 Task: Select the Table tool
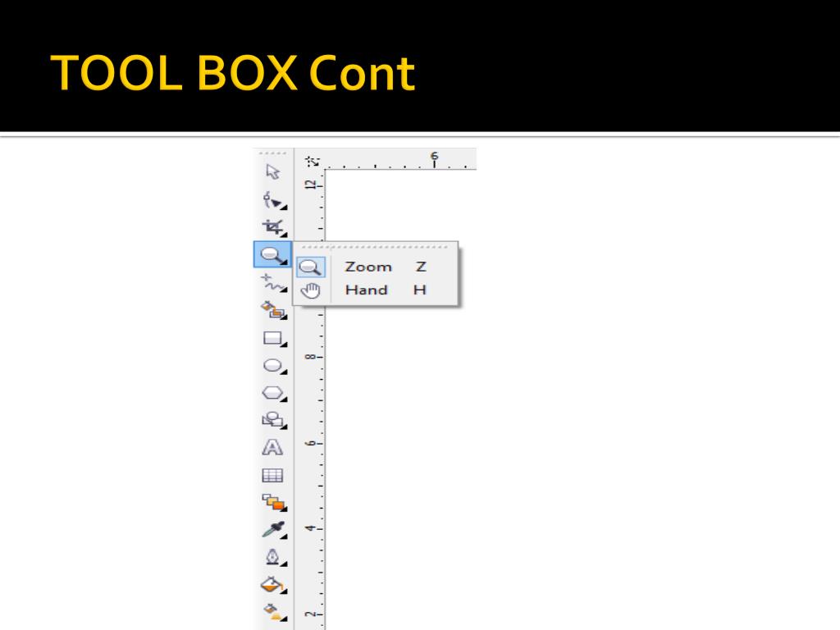(x=272, y=475)
